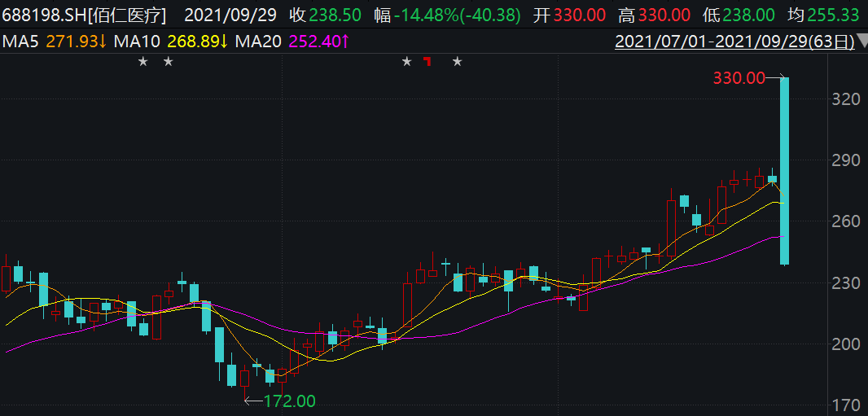Screen dimensions: 868x416
Task: Click the green 172.00 low price label
Action: (x=290, y=401)
